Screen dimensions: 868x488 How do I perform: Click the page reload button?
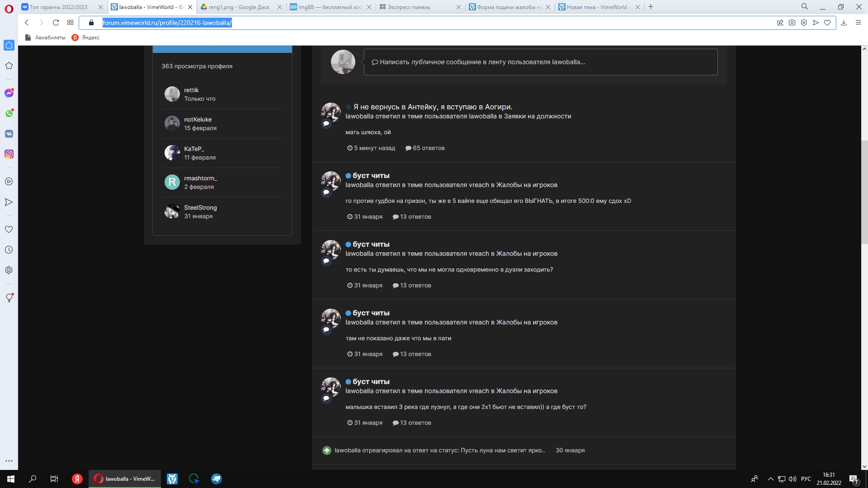click(x=56, y=23)
